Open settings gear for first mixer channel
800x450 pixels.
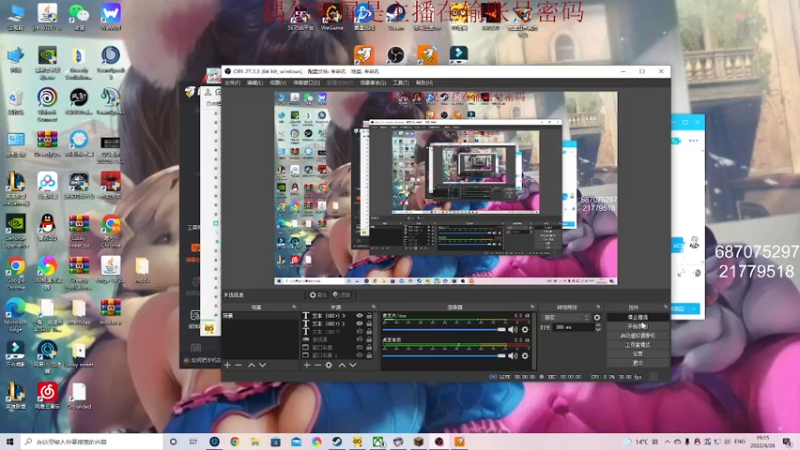click(x=525, y=330)
